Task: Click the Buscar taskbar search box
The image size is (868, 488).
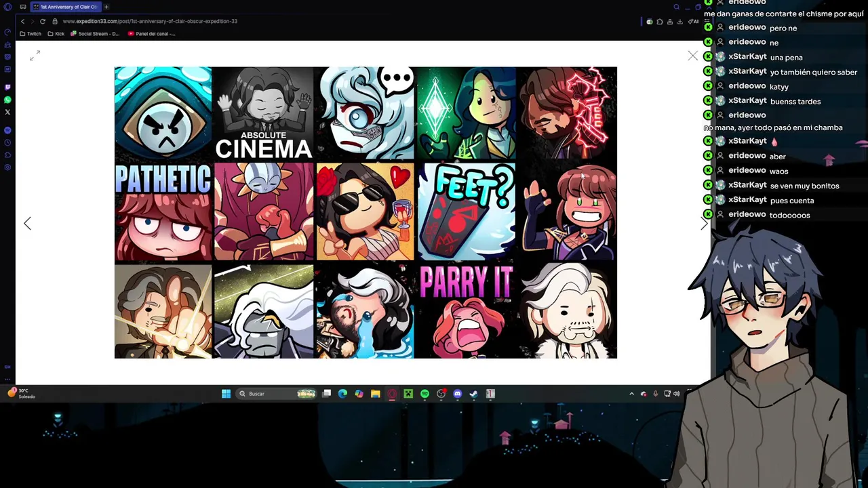Action: click(277, 394)
